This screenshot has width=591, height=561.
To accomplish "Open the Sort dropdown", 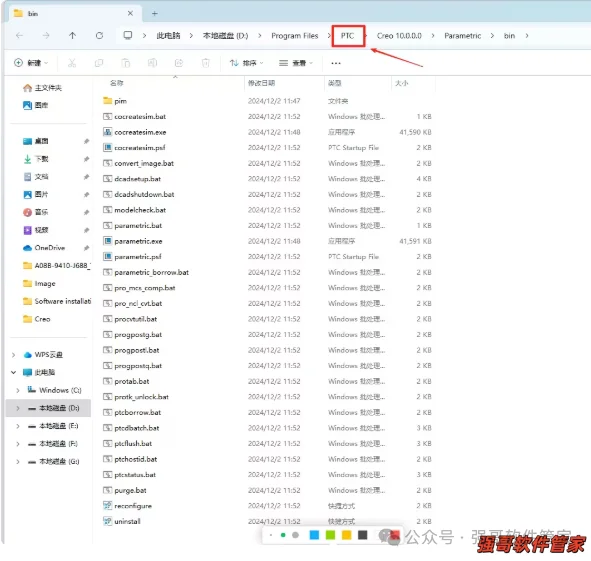I will pos(247,63).
